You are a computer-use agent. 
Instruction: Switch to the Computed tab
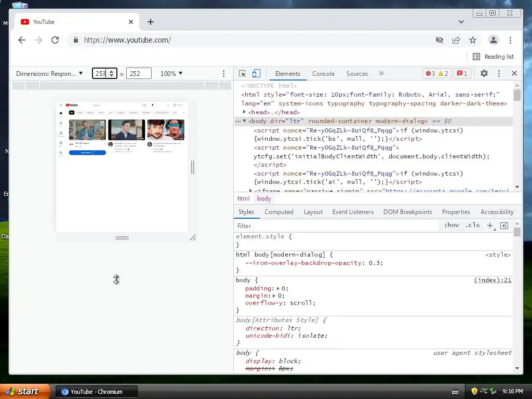279,212
